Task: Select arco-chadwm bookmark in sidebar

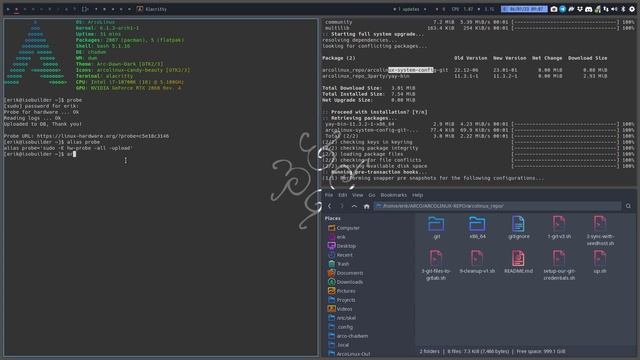Action: (348, 336)
